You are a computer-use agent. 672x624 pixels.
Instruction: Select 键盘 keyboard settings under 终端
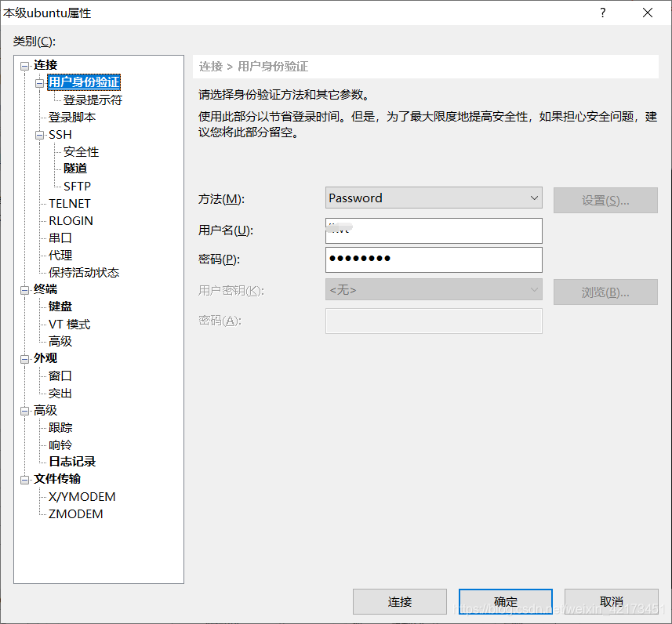click(60, 306)
